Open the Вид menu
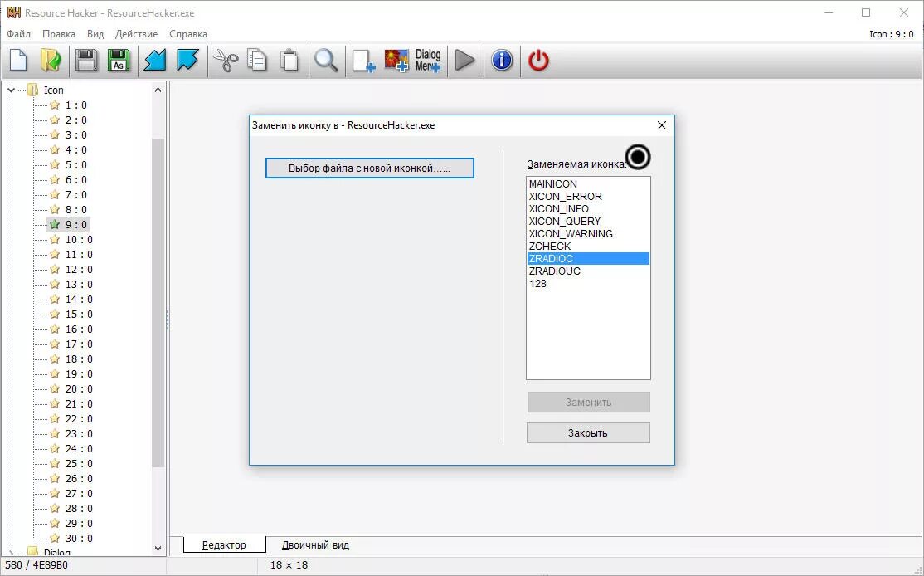924x576 pixels. [x=95, y=33]
